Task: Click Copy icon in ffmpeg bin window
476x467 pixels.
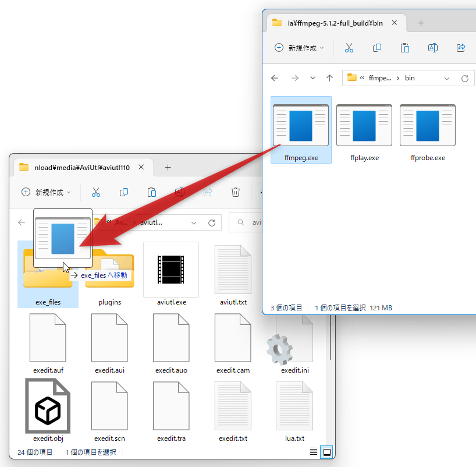Action: click(x=376, y=48)
